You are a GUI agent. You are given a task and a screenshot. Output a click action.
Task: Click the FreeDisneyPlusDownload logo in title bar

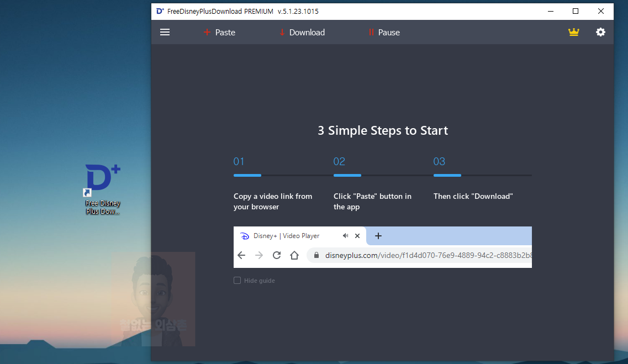pos(160,11)
